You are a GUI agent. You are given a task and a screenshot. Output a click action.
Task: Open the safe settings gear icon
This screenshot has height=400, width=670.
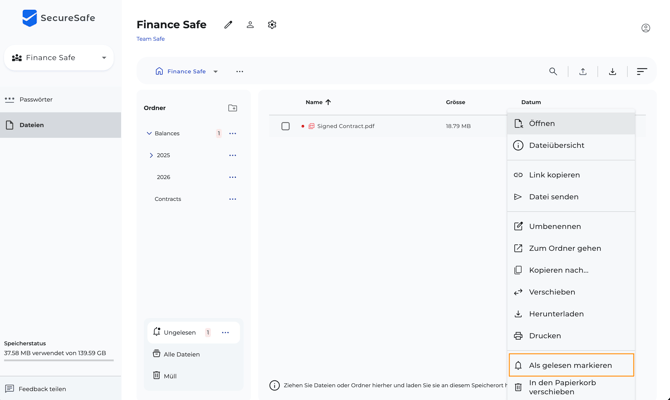tap(272, 25)
